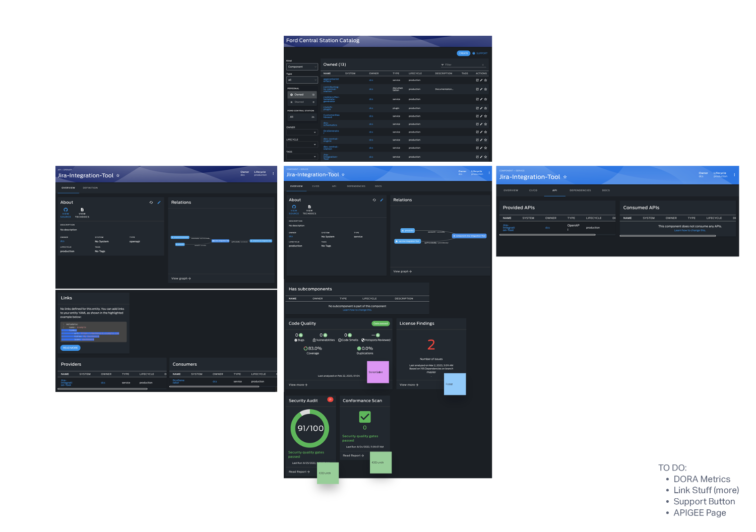
Task: Open View Source in Service overview About
Action: click(x=294, y=210)
